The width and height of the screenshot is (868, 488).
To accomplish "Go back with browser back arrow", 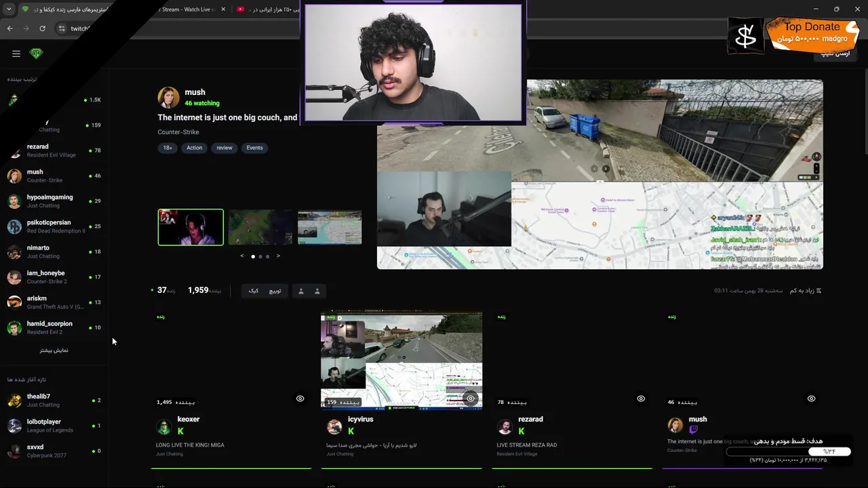I will (x=9, y=28).
